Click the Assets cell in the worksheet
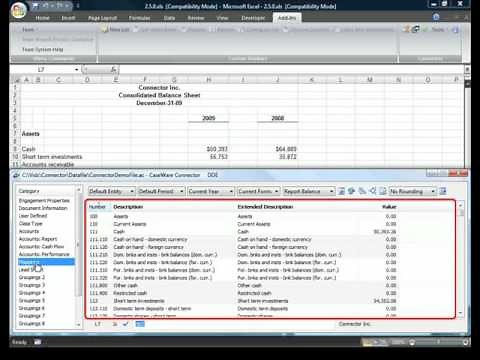Image resolution: width=480 pixels, height=360 pixels. pyautogui.click(x=31, y=134)
